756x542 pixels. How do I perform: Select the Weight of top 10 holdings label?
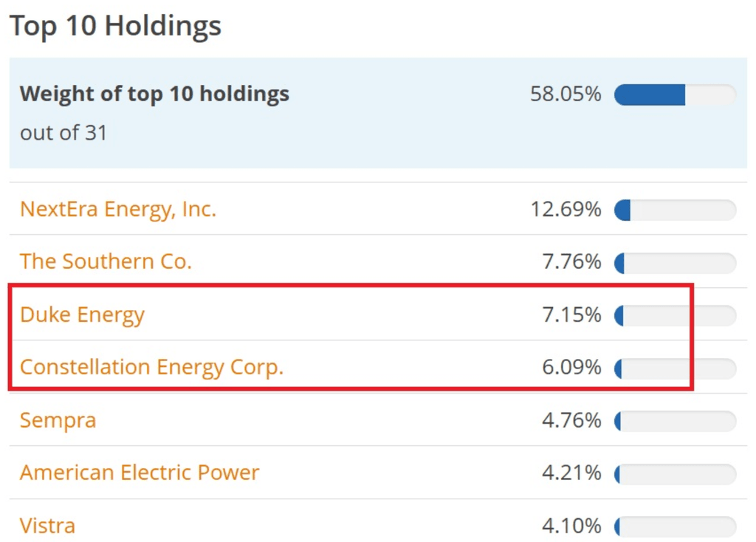coord(154,94)
